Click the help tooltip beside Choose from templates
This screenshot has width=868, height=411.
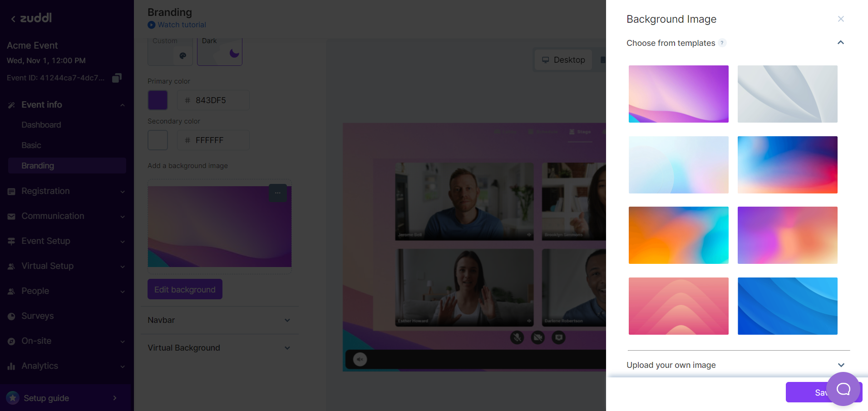tap(722, 43)
